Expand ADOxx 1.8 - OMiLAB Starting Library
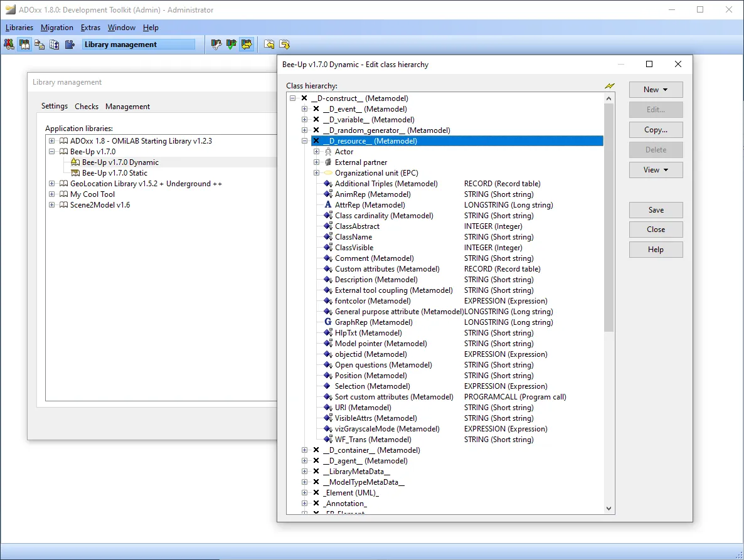The height and width of the screenshot is (560, 744). pos(51,141)
